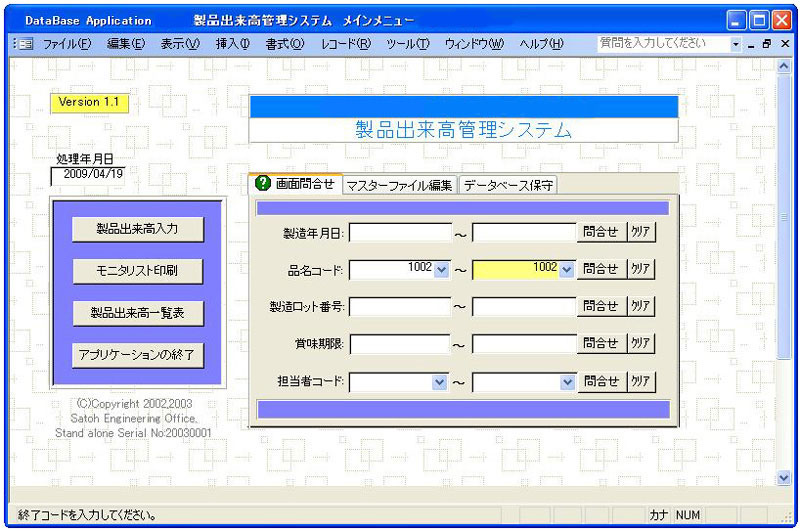800x531 pixels.
Task: Expand the first 担当者コード dropdown arrow
Action: 439,382
